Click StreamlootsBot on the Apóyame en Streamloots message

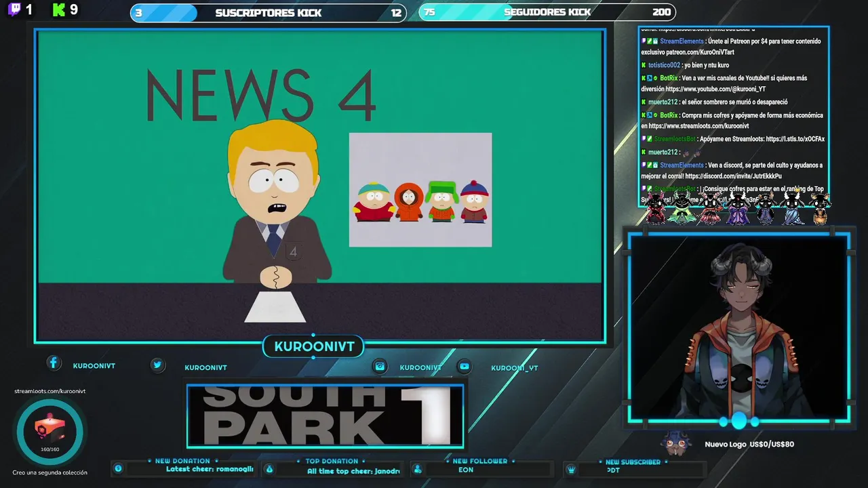tap(675, 139)
